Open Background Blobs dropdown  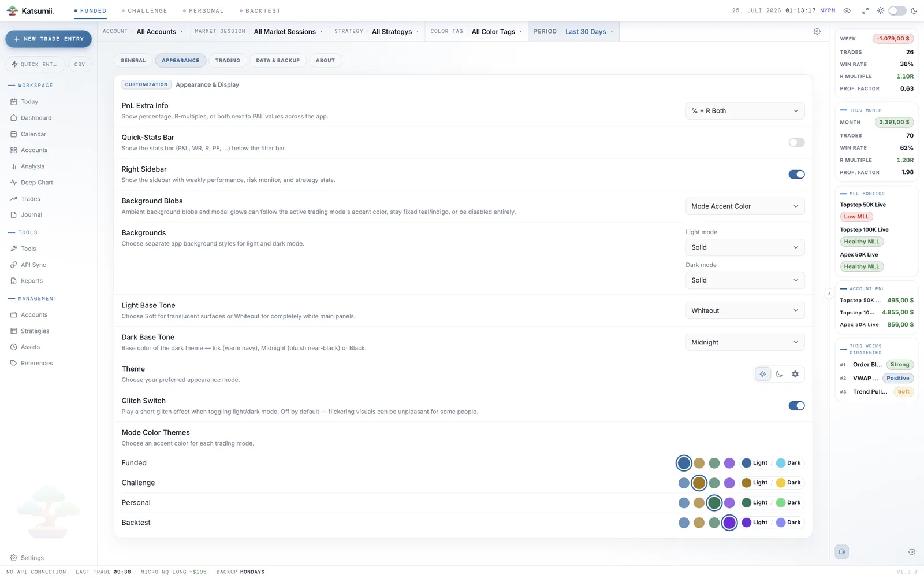click(745, 206)
